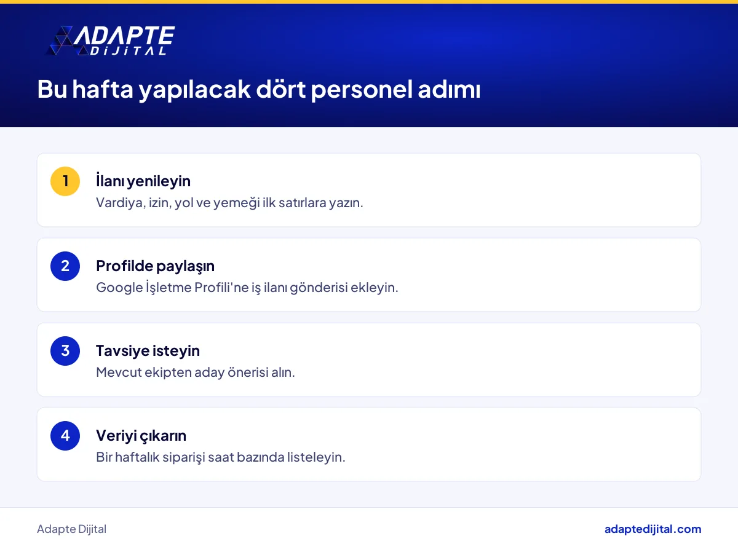
Task: Click the 'Adapte Dijital' footer text
Action: (71, 529)
